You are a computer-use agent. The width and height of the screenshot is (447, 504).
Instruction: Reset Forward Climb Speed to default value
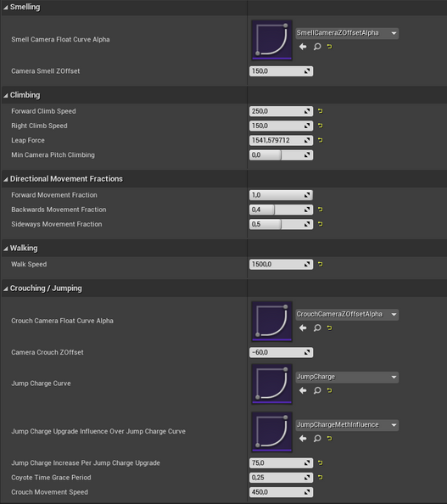pos(321,111)
